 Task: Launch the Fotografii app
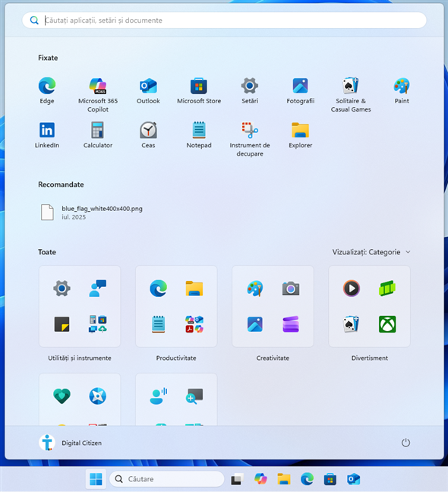[x=300, y=90]
